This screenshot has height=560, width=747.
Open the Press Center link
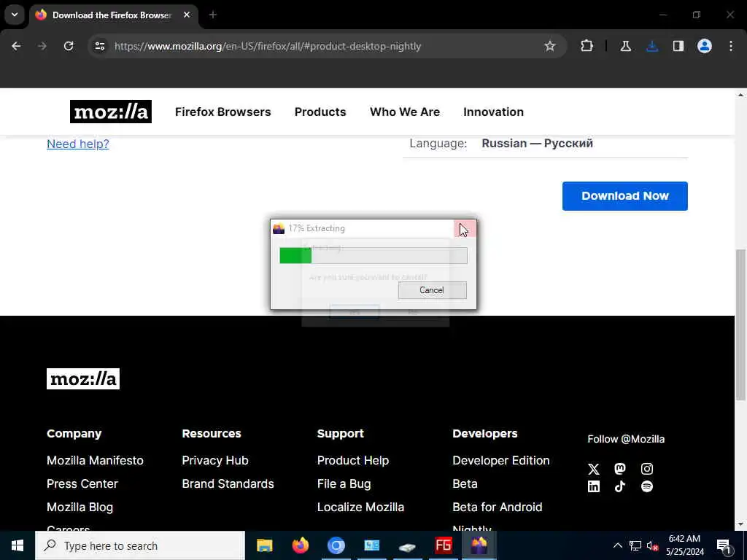pos(82,484)
